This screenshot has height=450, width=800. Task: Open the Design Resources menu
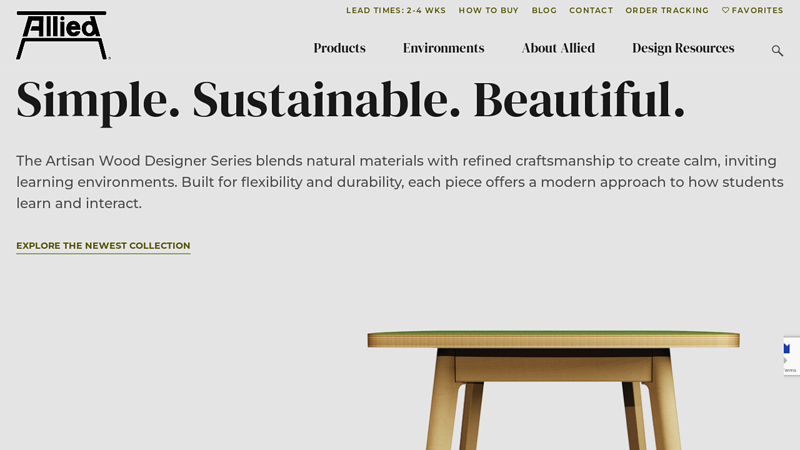click(x=683, y=48)
